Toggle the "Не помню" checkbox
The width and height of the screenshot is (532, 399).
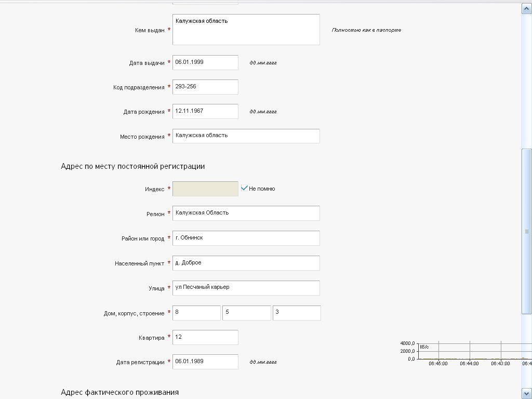(x=244, y=188)
